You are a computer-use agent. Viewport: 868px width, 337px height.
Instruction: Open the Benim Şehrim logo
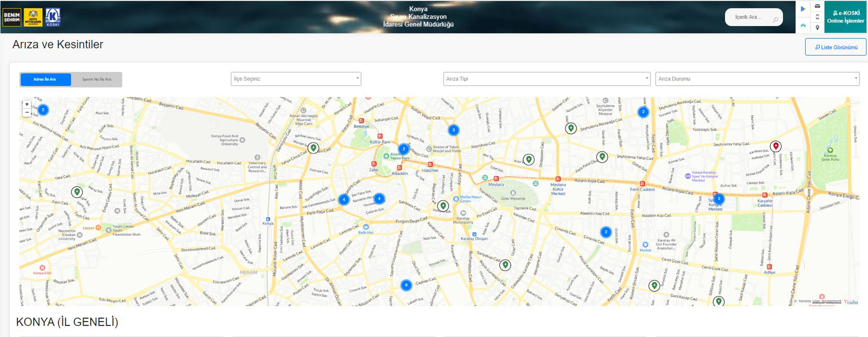tap(12, 17)
